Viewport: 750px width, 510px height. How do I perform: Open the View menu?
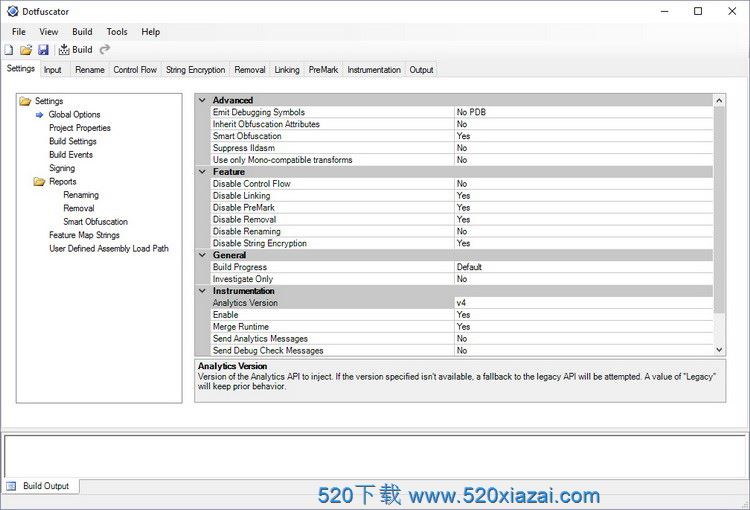(48, 32)
